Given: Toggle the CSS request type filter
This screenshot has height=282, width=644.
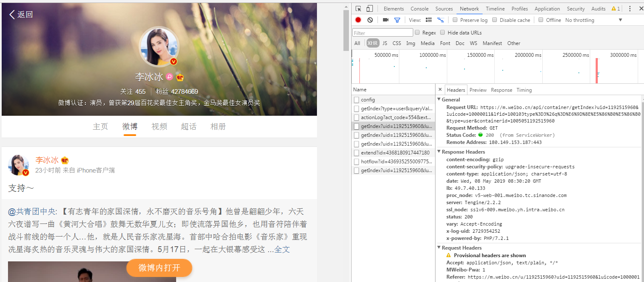Looking at the screenshot, I should [397, 43].
